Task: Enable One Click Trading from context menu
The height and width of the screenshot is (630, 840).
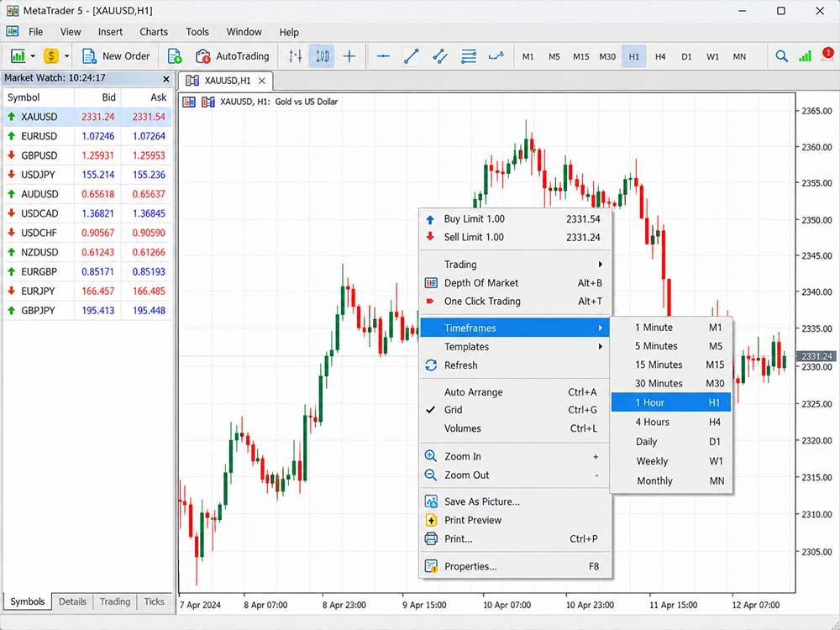Action: (x=516, y=301)
